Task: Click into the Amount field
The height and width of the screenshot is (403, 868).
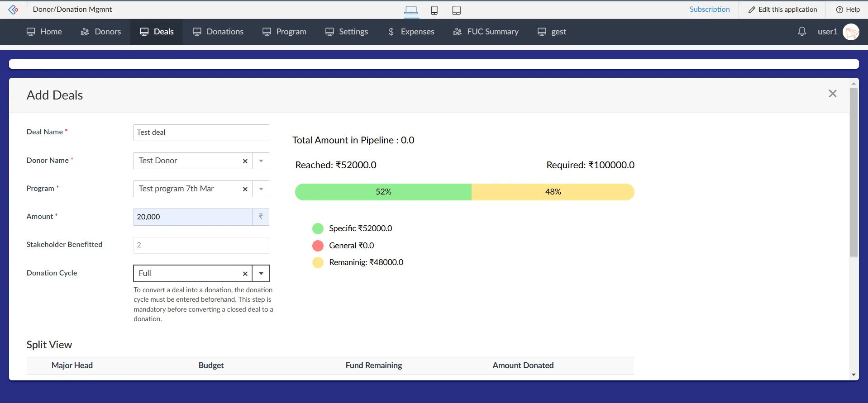Action: (193, 217)
